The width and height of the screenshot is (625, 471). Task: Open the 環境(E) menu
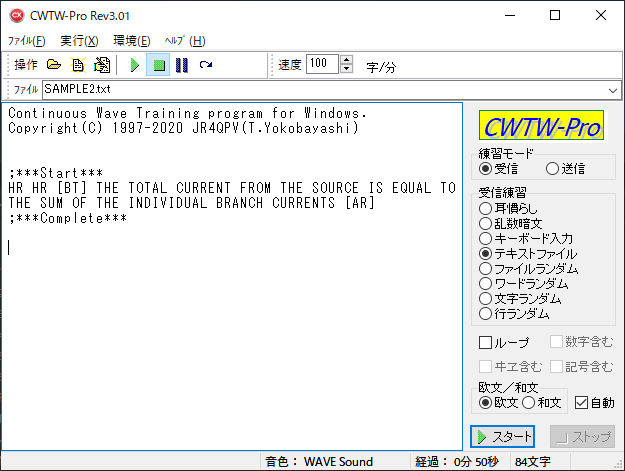click(x=132, y=41)
